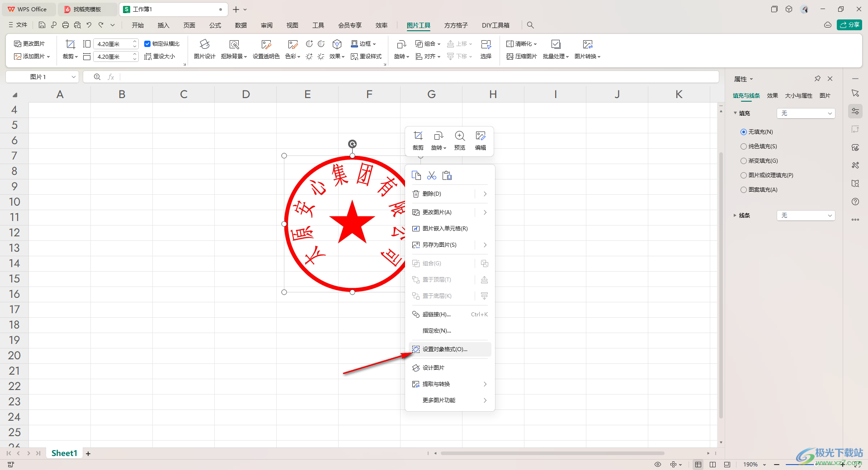Select 渐变填充(G) radio option
This screenshot has width=868, height=470.
743,161
